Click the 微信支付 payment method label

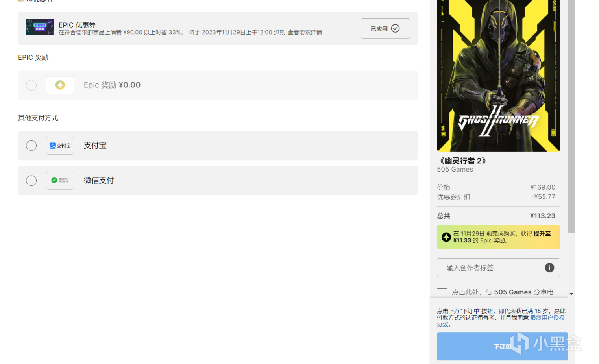99,181
